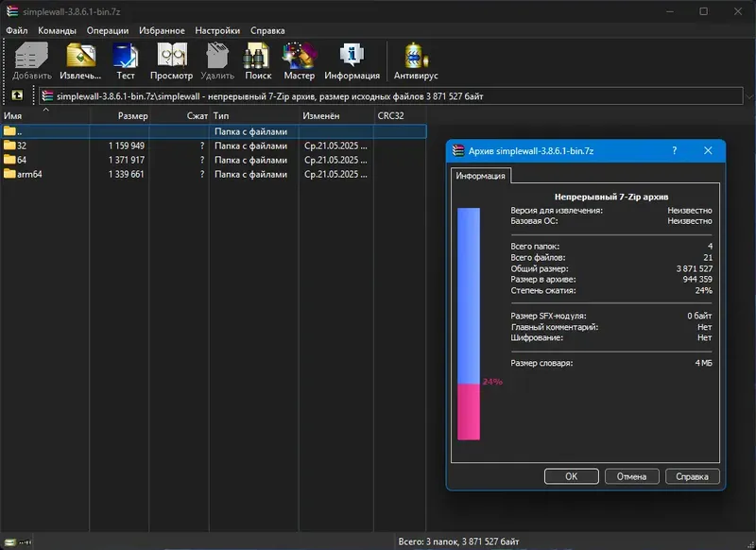Image resolution: width=756 pixels, height=550 pixels.
Task: Sort by the Изменён column header
Action: [x=336, y=115]
